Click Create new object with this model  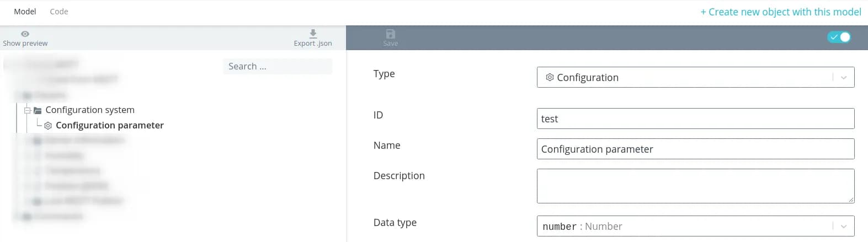pos(780,12)
